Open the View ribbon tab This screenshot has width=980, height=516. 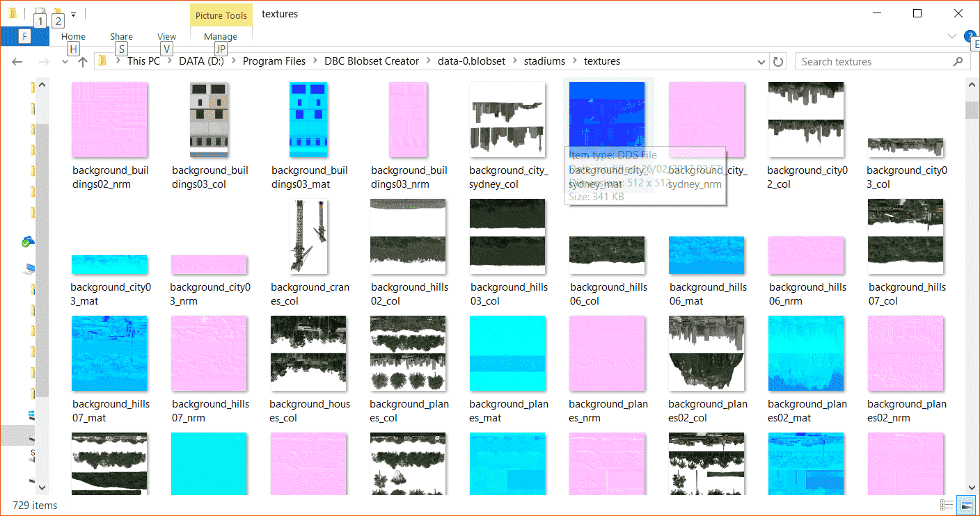[x=166, y=37]
